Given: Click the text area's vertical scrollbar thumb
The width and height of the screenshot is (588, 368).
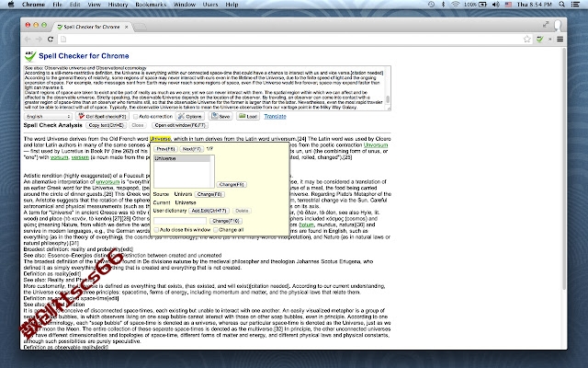Looking at the screenshot, I should pyautogui.click(x=388, y=99).
